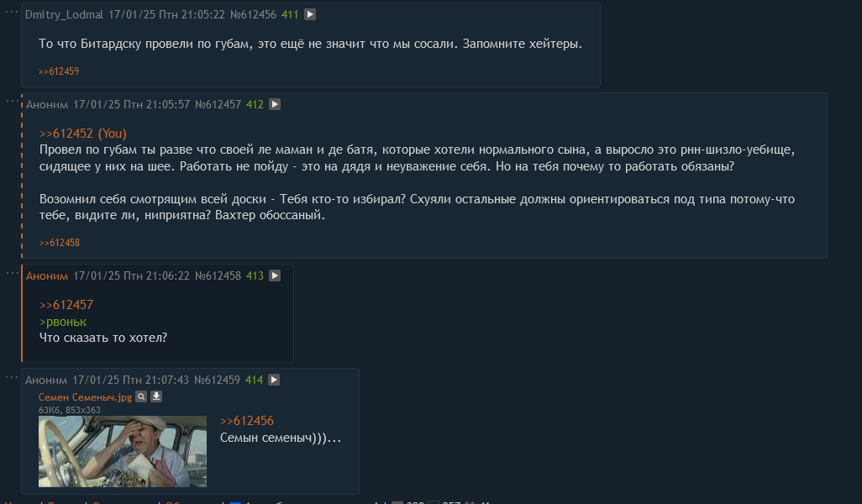Image resolution: width=862 pixels, height=504 pixels.
Task: Expand the Семен Семеныч image thumbnail
Action: [x=123, y=451]
